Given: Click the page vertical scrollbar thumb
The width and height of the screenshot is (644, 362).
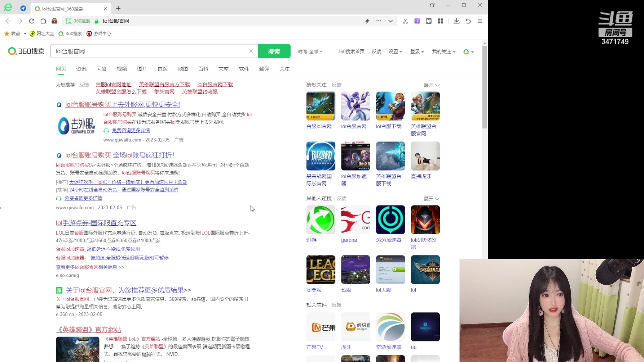Looking at the screenshot, I should (x=485, y=87).
